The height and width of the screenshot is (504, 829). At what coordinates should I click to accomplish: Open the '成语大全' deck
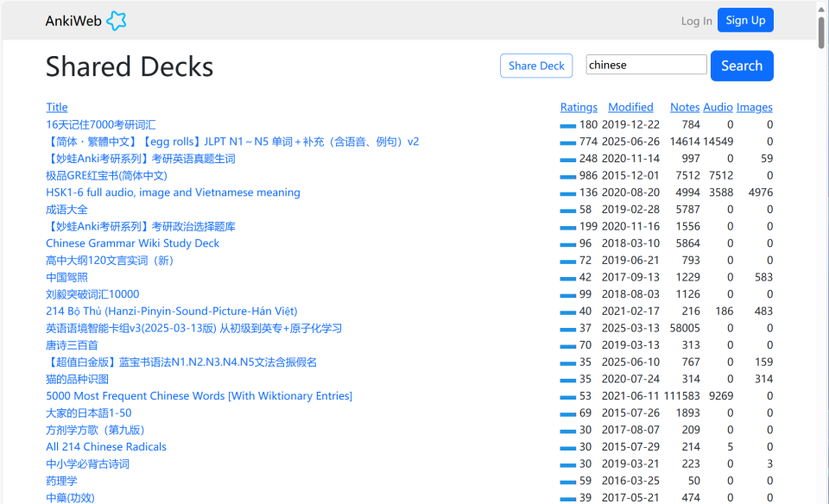click(x=66, y=209)
